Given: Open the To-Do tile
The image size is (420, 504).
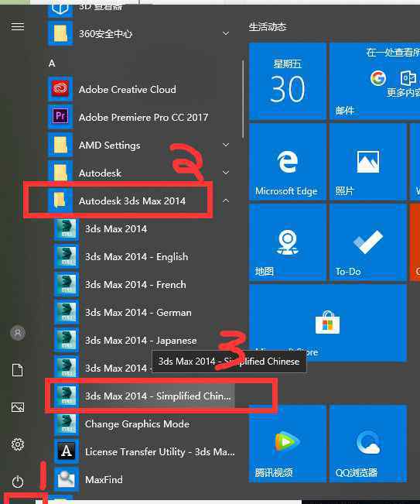Looking at the screenshot, I should pyautogui.click(x=368, y=242).
